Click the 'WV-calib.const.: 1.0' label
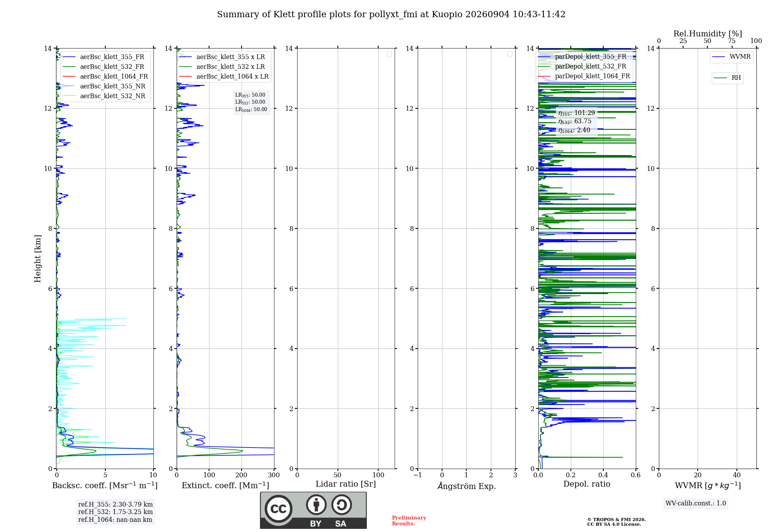783x532 pixels. [x=696, y=503]
